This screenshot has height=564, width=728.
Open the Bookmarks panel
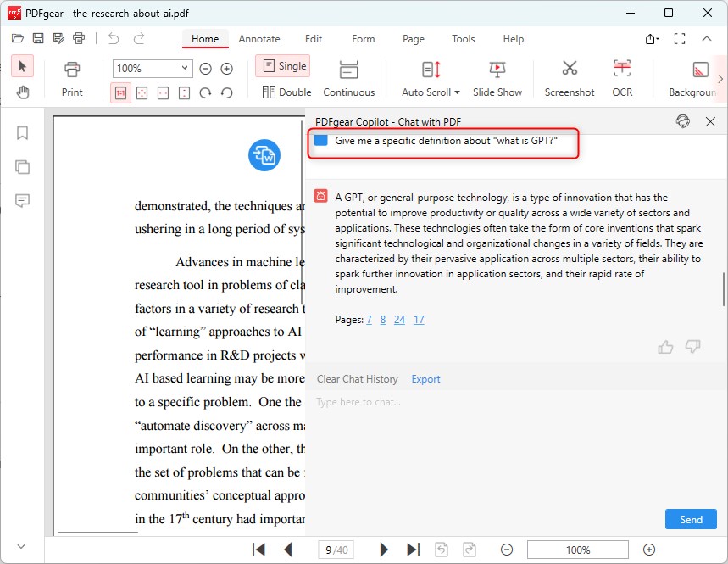22,133
